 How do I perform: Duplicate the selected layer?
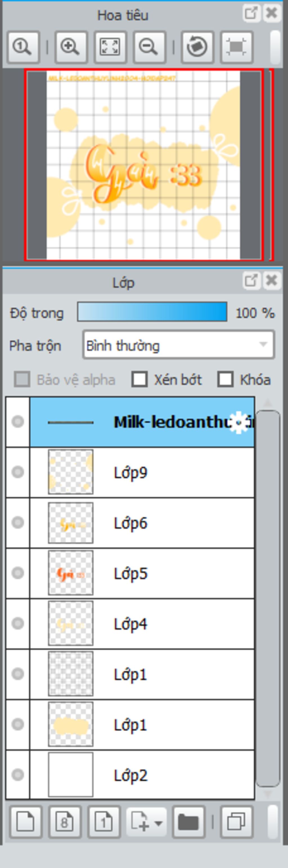point(237,822)
